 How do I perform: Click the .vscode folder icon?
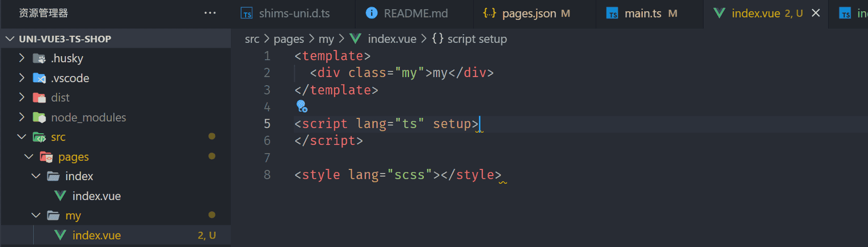coord(39,78)
